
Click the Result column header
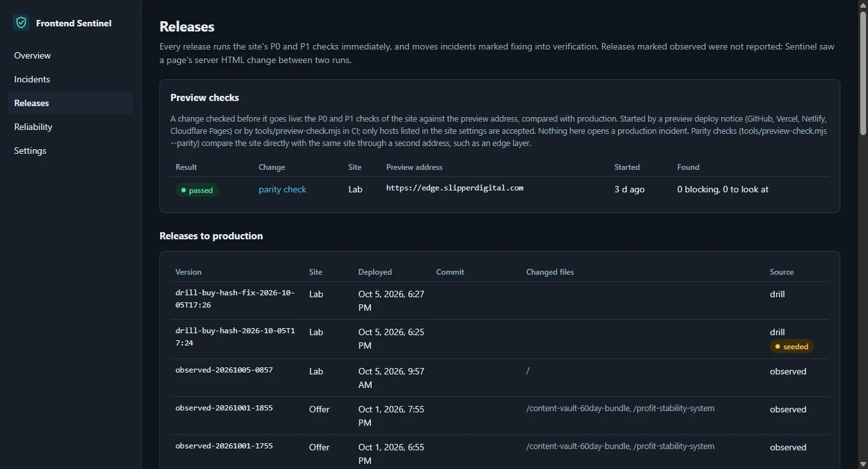tap(186, 167)
